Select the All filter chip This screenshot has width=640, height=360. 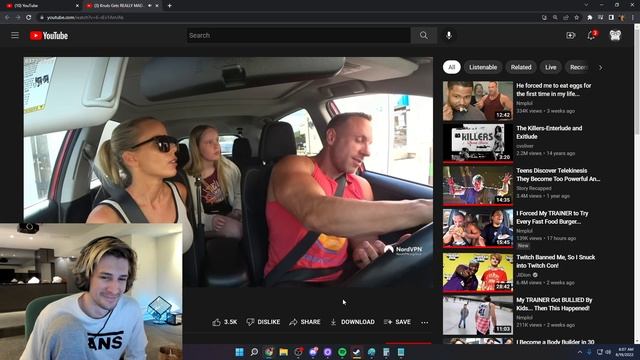click(x=451, y=67)
